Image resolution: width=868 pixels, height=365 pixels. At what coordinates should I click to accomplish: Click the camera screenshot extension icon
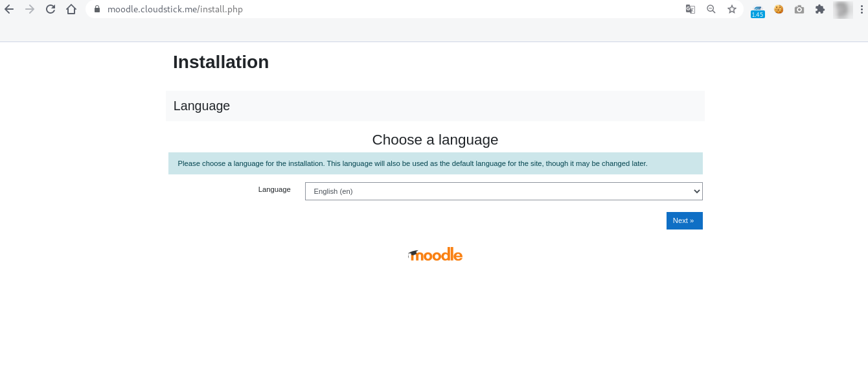click(x=799, y=10)
